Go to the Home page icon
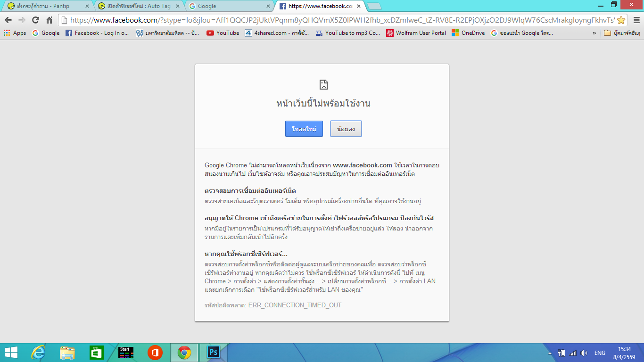This screenshot has height=362, width=644. pyautogui.click(x=49, y=20)
